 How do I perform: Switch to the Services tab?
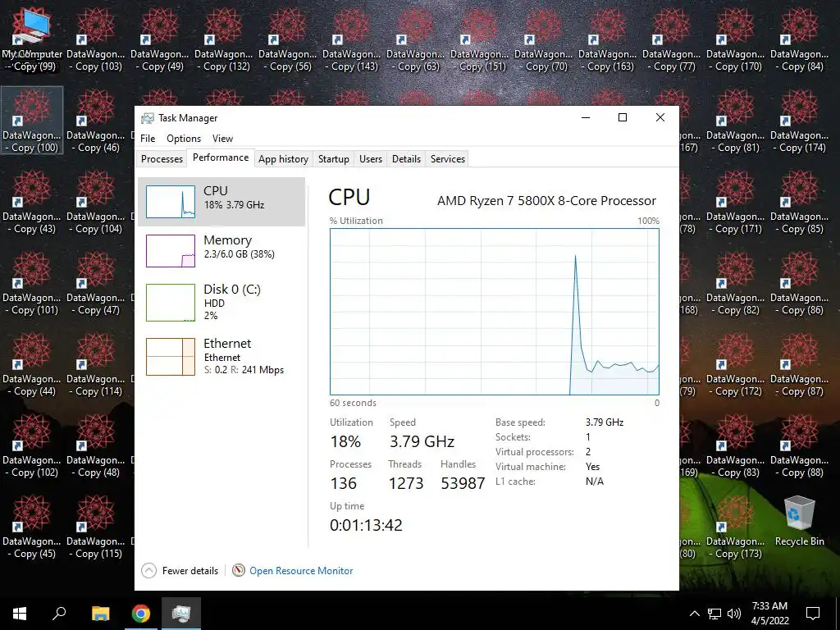[x=447, y=158]
